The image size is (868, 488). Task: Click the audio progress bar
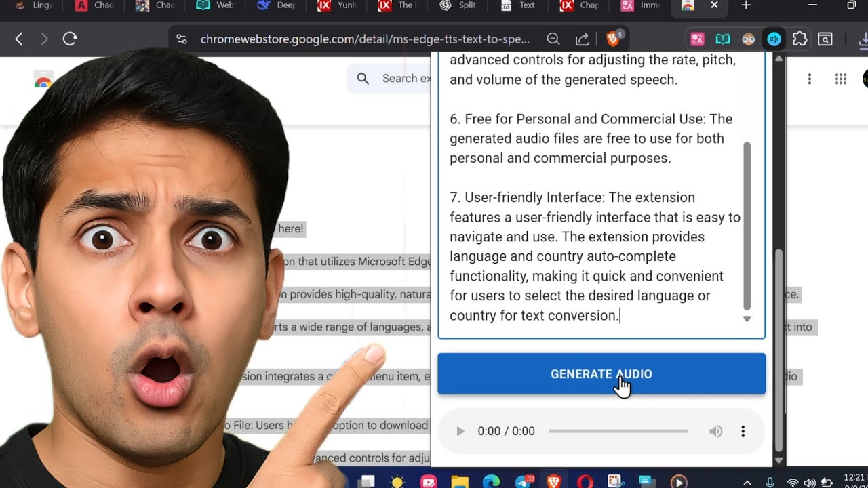[618, 431]
